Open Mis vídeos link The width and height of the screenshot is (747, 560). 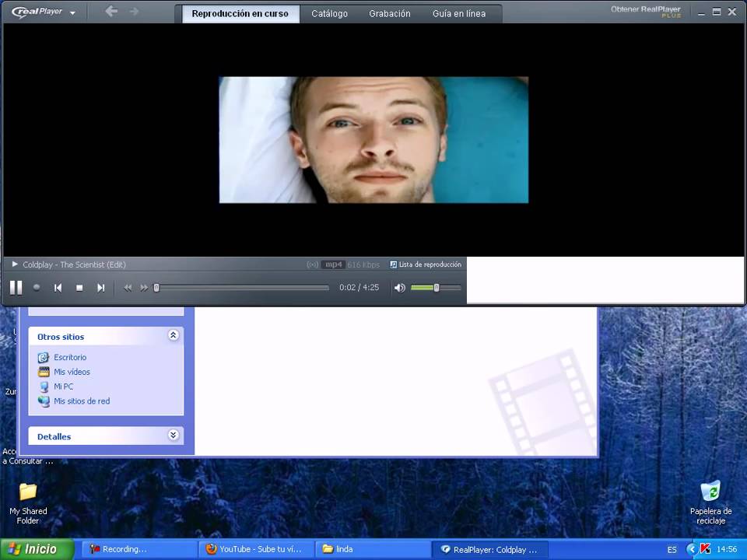72,372
